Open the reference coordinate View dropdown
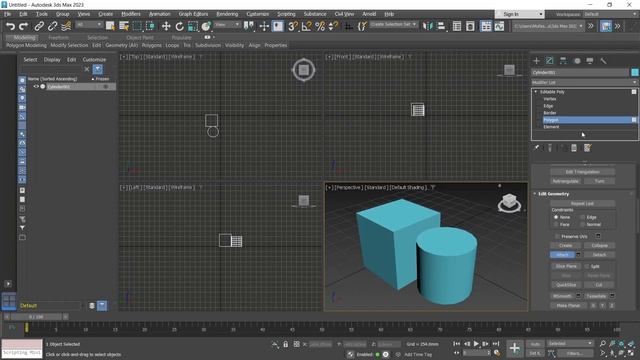 (x=227, y=25)
